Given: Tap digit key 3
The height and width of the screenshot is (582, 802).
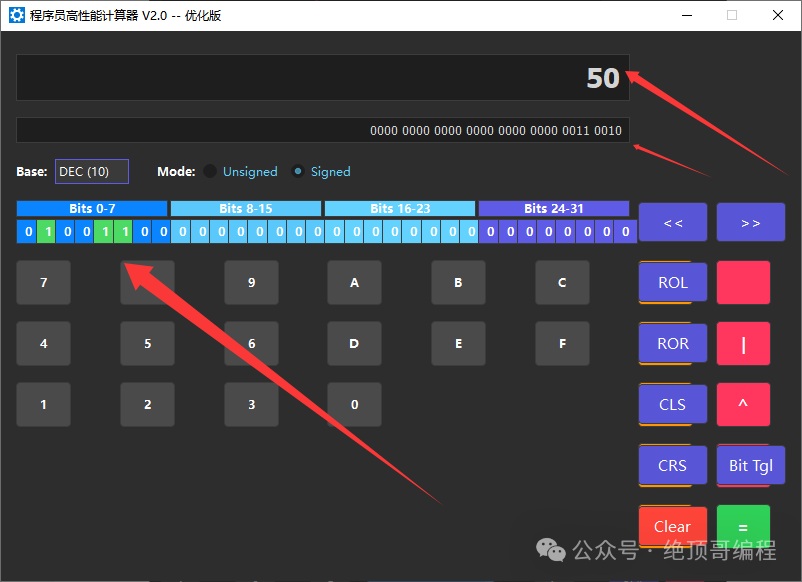Looking at the screenshot, I should click(x=251, y=404).
